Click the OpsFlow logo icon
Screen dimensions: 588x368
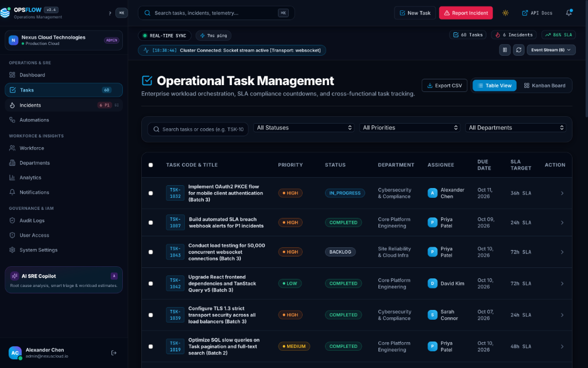tap(5, 13)
